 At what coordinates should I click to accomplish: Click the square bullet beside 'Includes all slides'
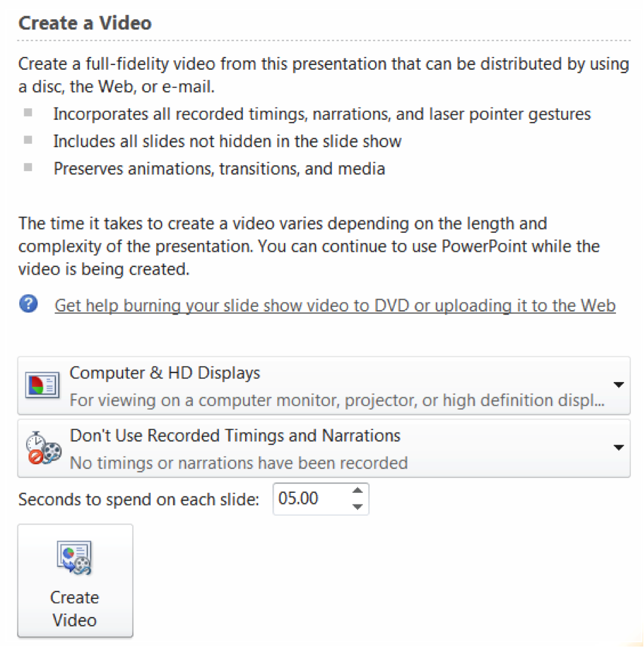(28, 140)
